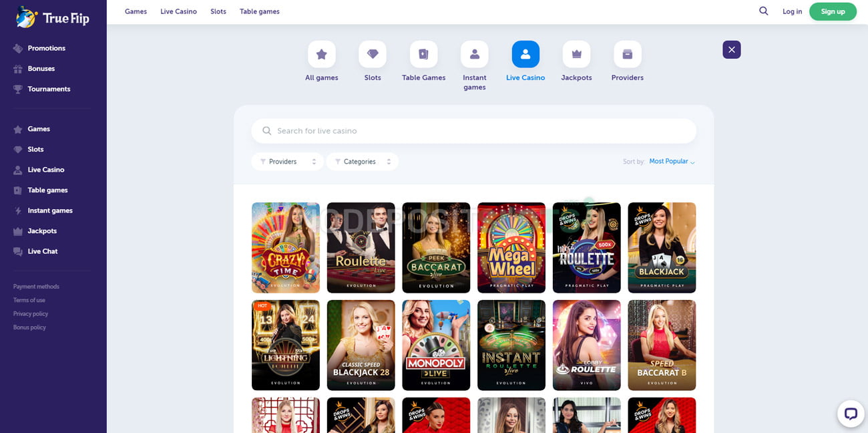Open the Peek Baccarat Live thumbnail
868x433 pixels.
tap(436, 248)
